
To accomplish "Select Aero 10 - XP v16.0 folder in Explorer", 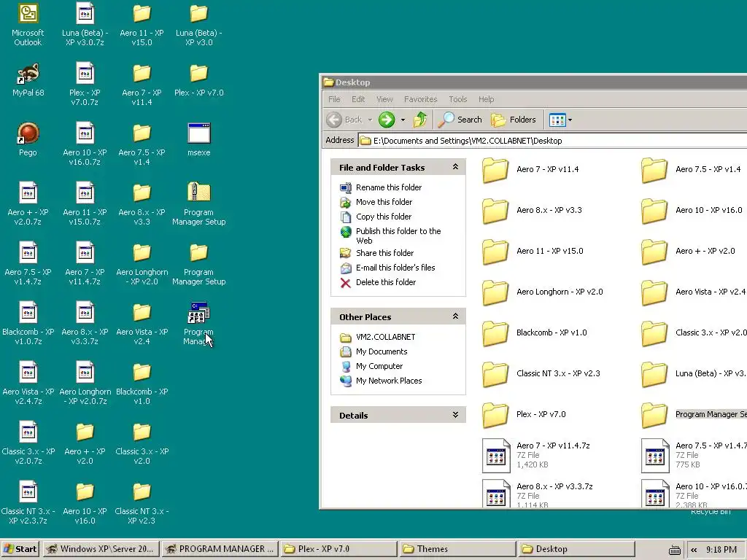I will point(692,210).
